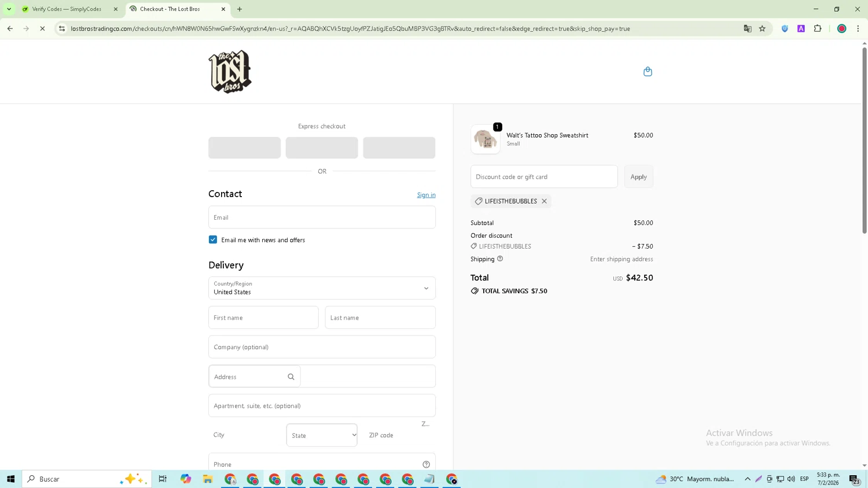Focus the Company (optional) field

(x=322, y=347)
